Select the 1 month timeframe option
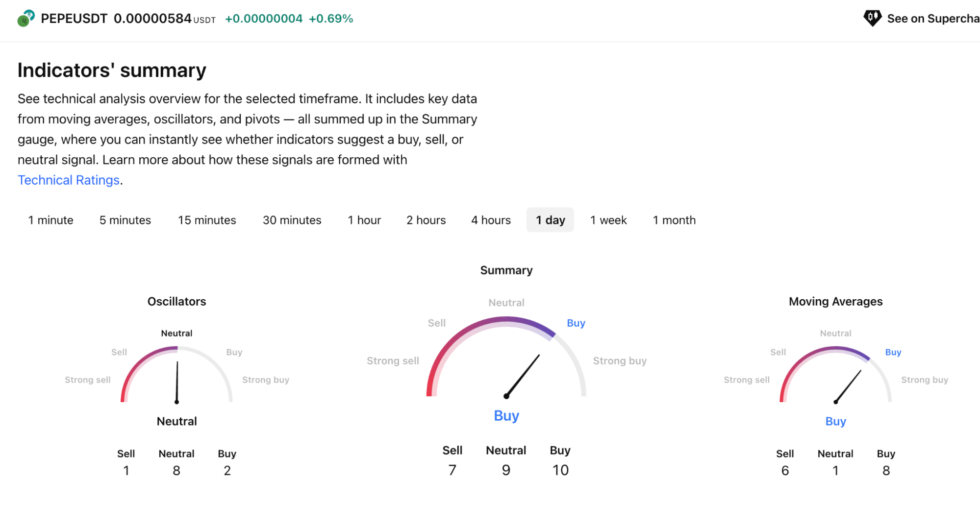This screenshot has height=505, width=980. [x=674, y=220]
